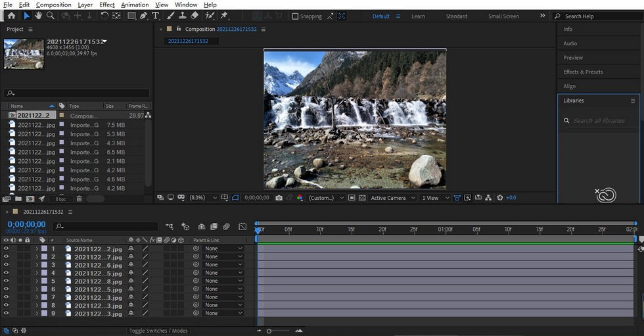This screenshot has width=644, height=336.
Task: Click the Puppet Pin tool
Action: click(224, 16)
